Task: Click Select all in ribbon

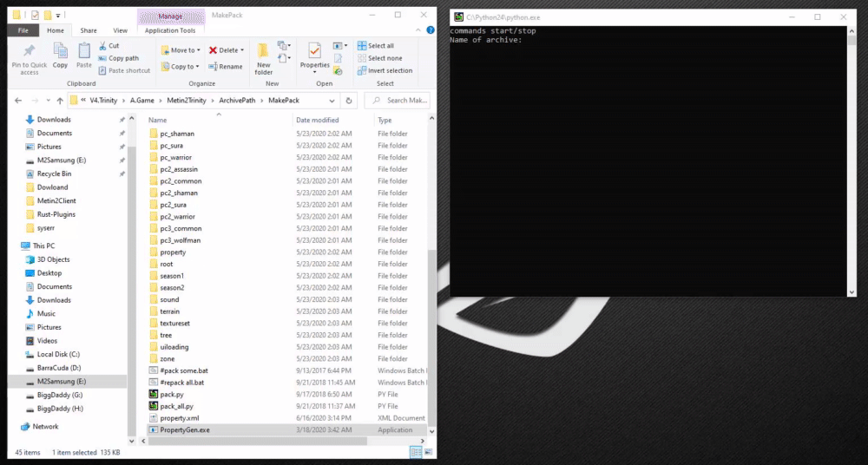Action: 376,45
